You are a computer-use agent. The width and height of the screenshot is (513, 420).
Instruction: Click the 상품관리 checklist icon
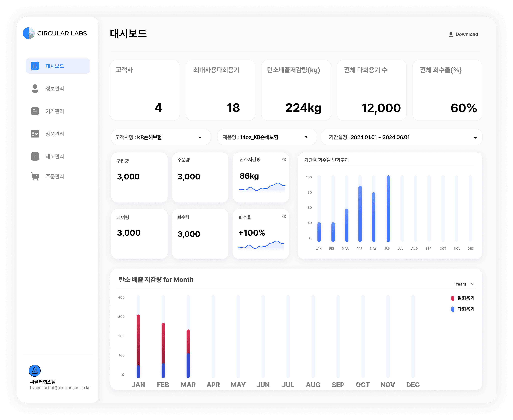point(35,134)
